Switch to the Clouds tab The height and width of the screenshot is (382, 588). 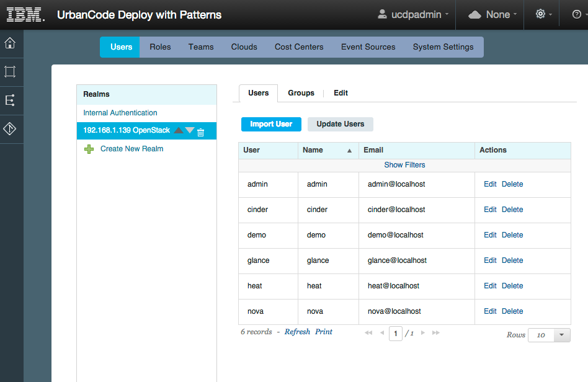click(x=244, y=47)
